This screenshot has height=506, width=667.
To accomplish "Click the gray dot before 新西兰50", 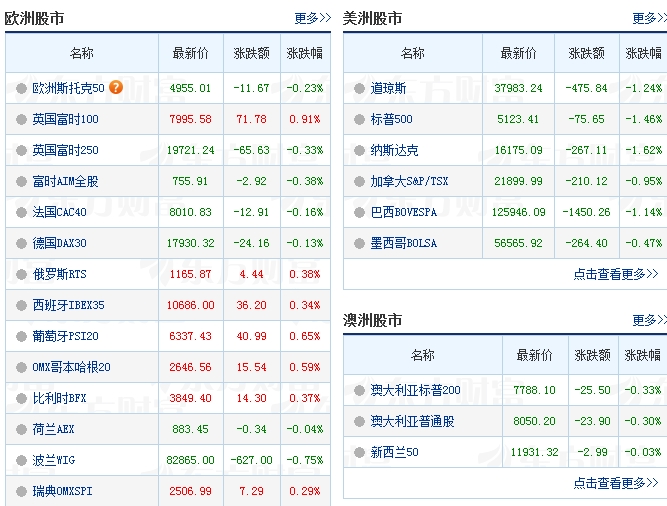I will [x=359, y=452].
